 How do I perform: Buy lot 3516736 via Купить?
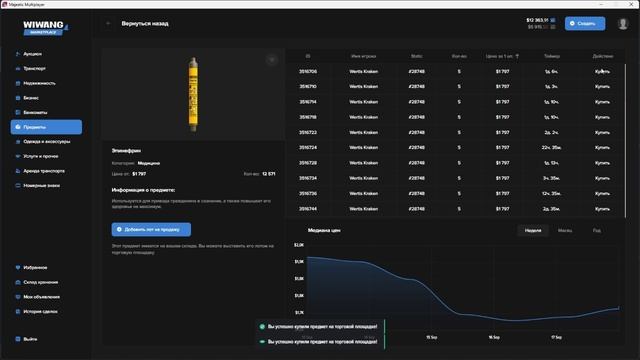pos(602,193)
